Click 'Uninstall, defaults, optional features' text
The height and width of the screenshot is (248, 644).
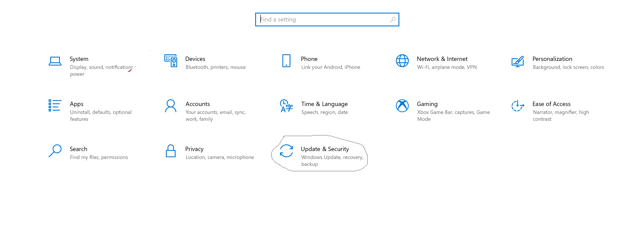(101, 116)
